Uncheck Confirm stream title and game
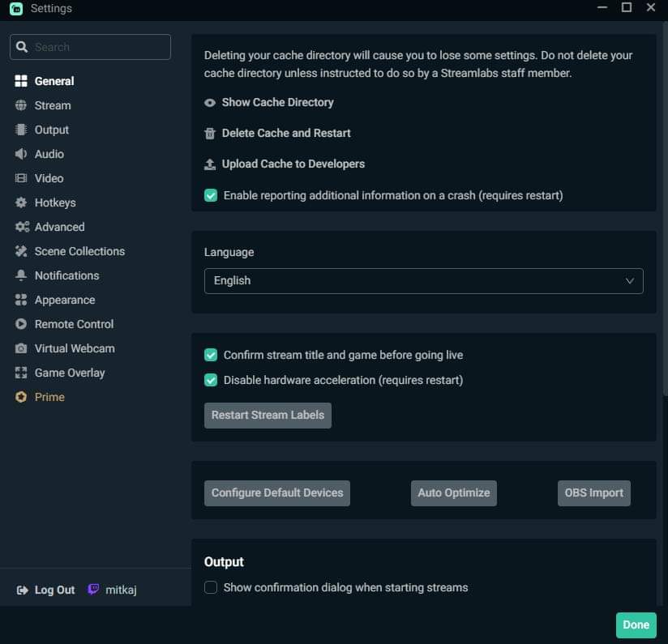Viewport: 668px width, 644px height. coord(211,355)
